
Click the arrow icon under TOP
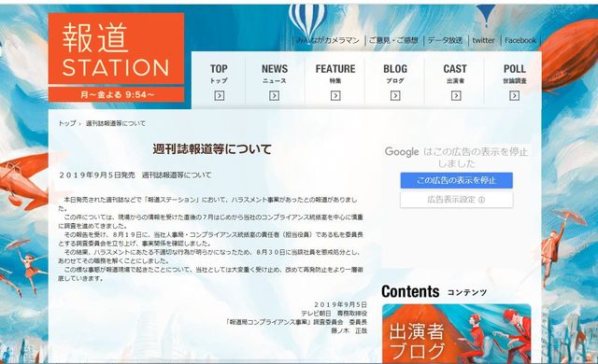coord(219,95)
